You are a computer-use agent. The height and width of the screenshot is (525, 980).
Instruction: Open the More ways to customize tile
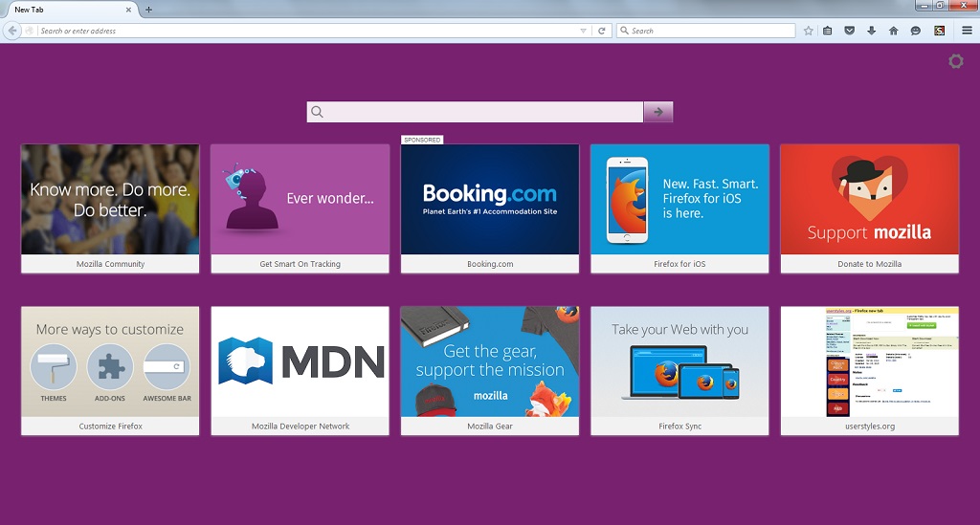point(110,361)
